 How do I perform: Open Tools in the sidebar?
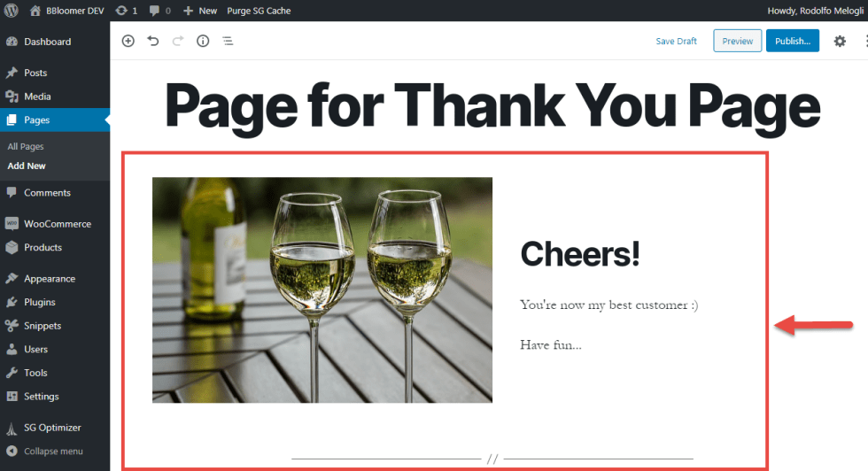(35, 373)
